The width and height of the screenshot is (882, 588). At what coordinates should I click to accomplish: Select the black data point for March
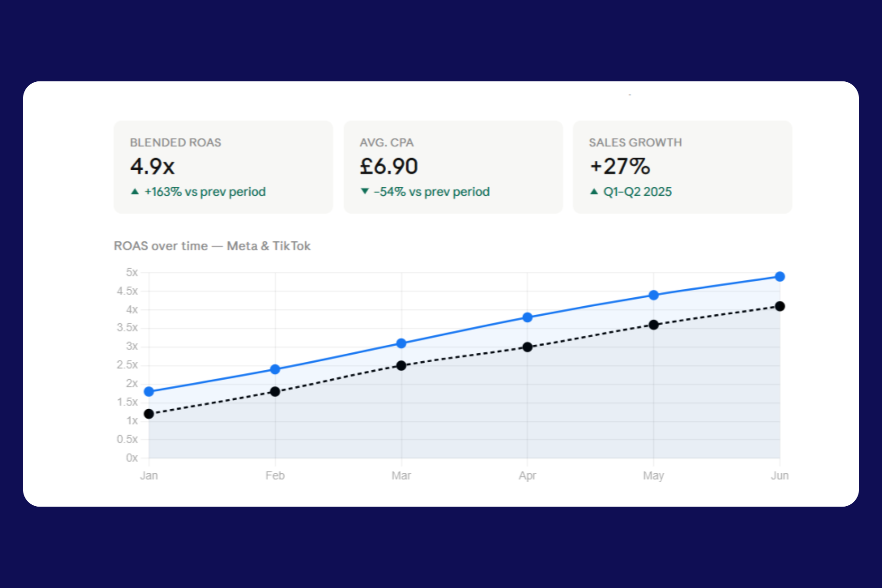pyautogui.click(x=401, y=366)
